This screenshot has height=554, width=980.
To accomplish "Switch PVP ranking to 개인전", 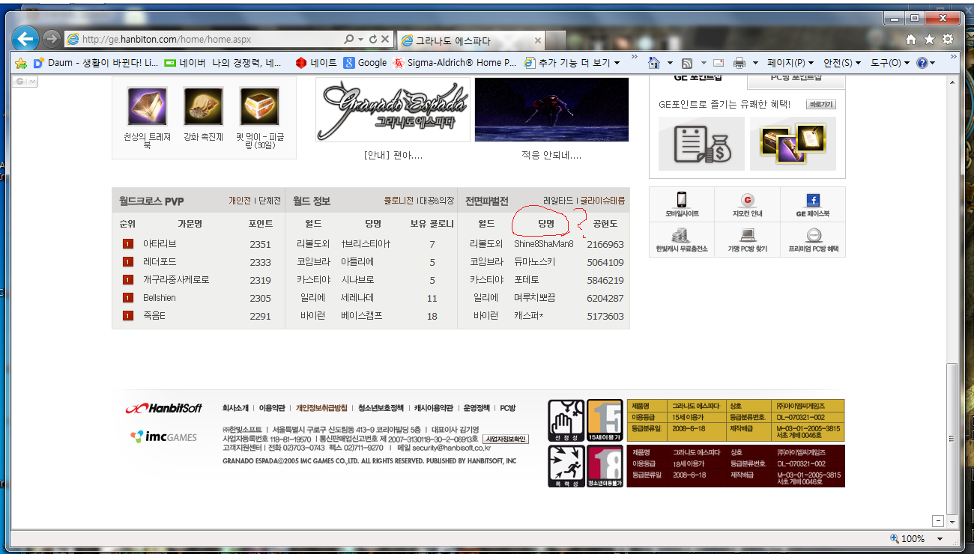I will pos(240,201).
